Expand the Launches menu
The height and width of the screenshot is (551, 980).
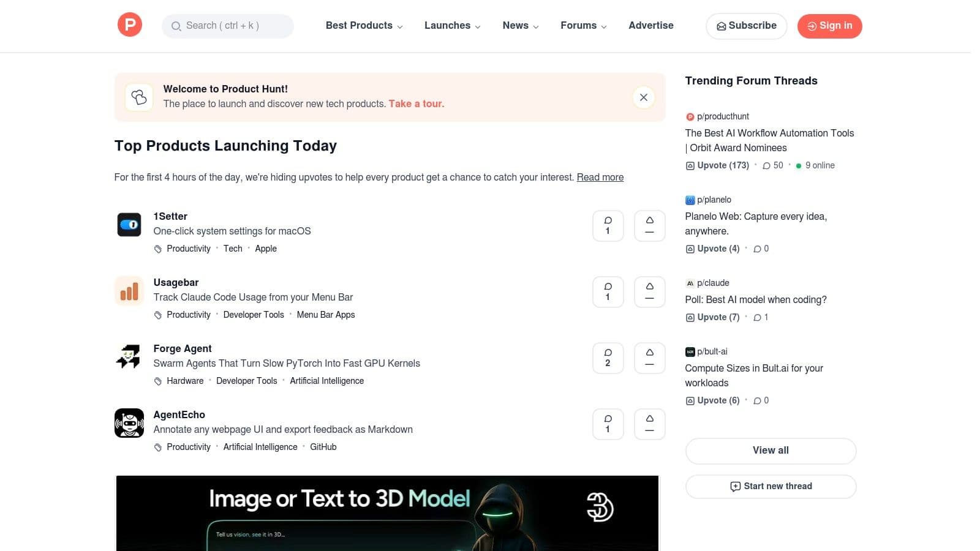coord(448,26)
